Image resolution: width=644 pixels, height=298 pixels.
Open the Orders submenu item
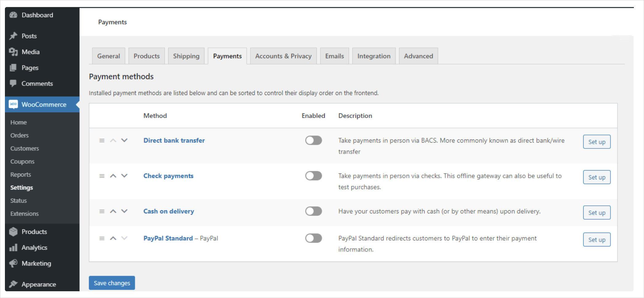tap(19, 135)
